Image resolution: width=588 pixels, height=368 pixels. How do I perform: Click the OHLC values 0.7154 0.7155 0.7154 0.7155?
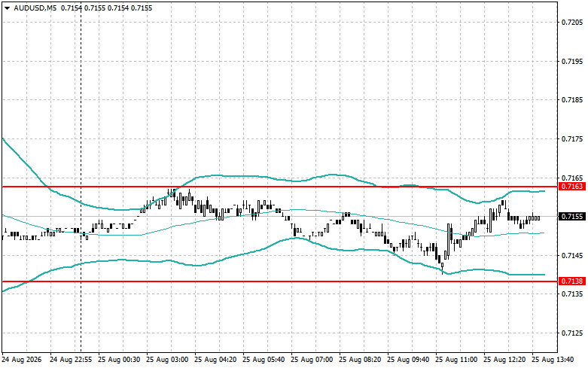[x=106, y=8]
